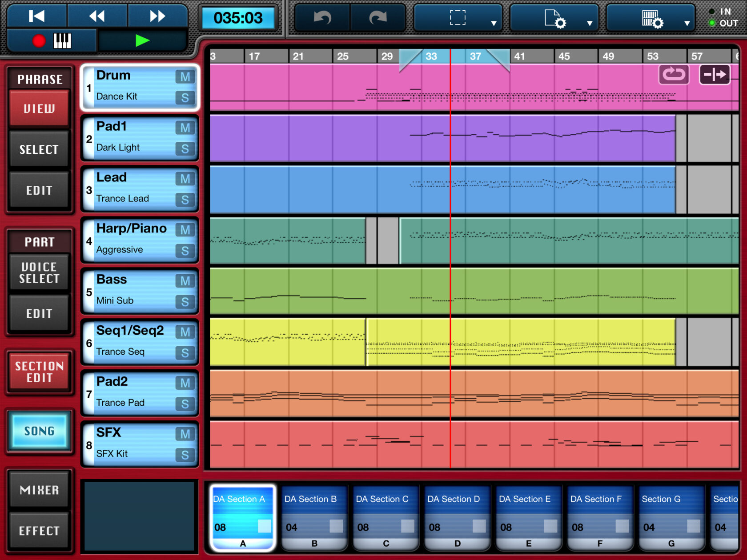Start playback with the green play button

(x=142, y=41)
